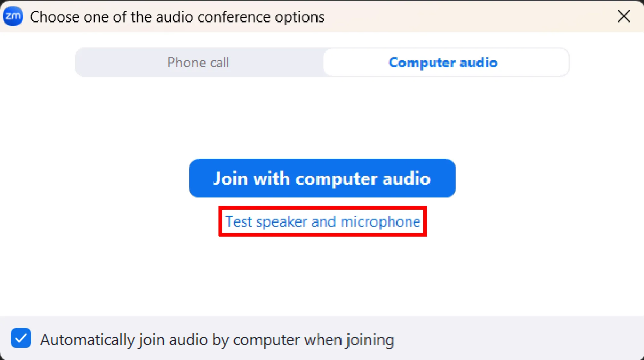Click the blue 'zm' app icon

click(13, 16)
